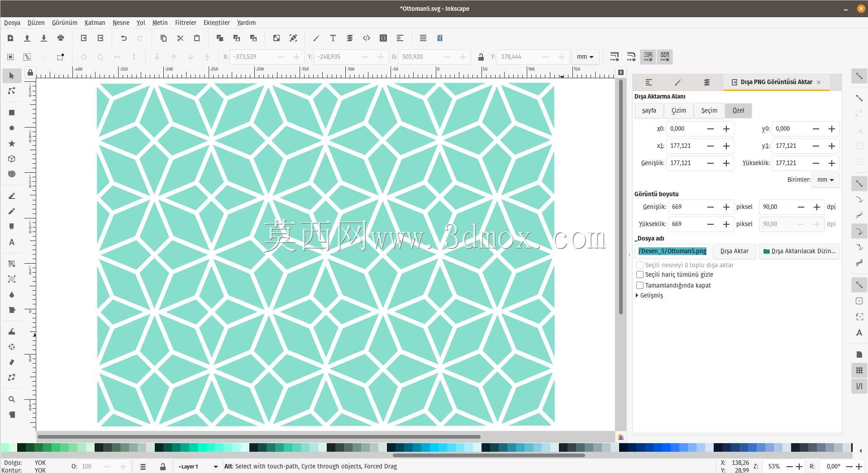The image size is (868, 473).
Task: Click the Seçim export area button
Action: click(x=709, y=111)
